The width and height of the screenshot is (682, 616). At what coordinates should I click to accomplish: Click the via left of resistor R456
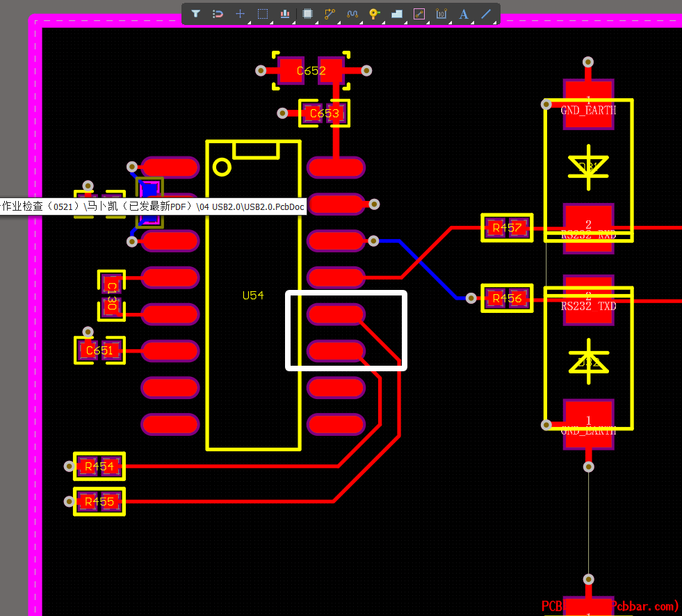471,298
